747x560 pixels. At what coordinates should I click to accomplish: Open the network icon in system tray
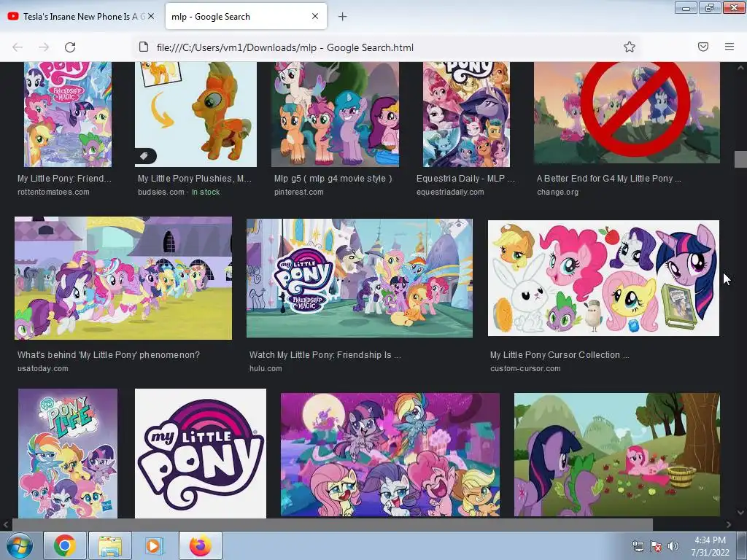click(x=638, y=547)
